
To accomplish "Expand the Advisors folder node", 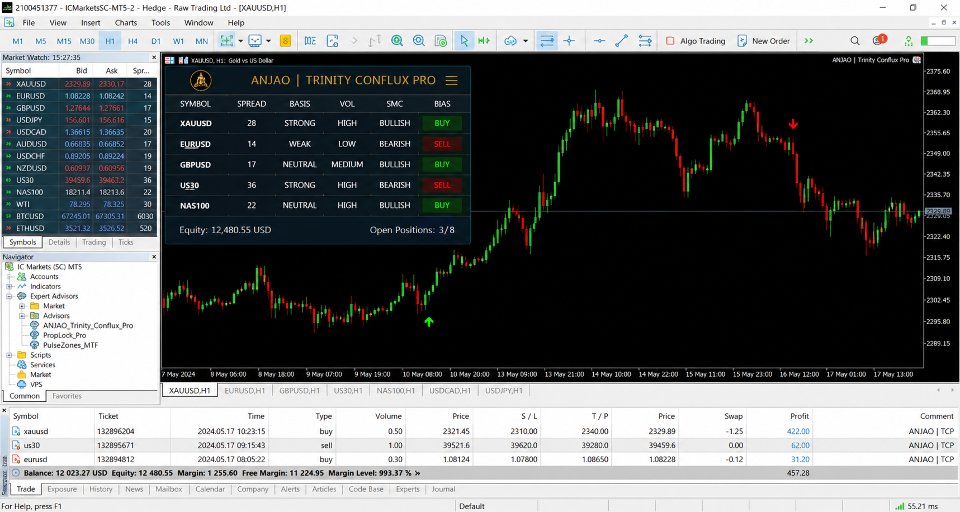I will click(22, 316).
